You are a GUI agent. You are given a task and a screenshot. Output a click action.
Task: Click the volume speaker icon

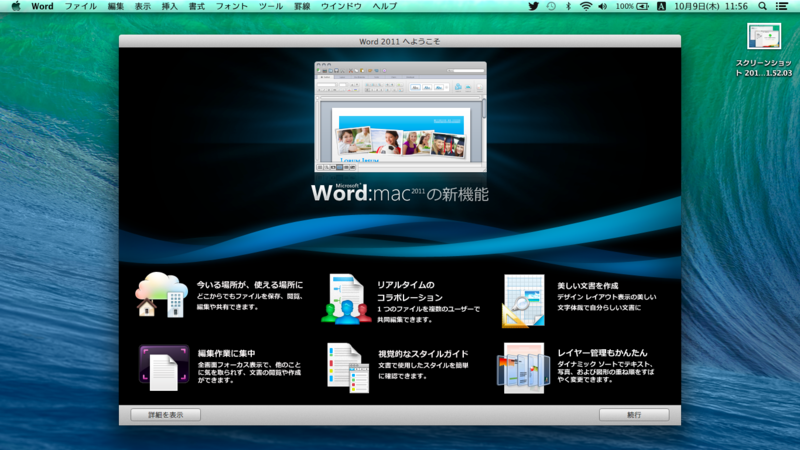pos(603,6)
